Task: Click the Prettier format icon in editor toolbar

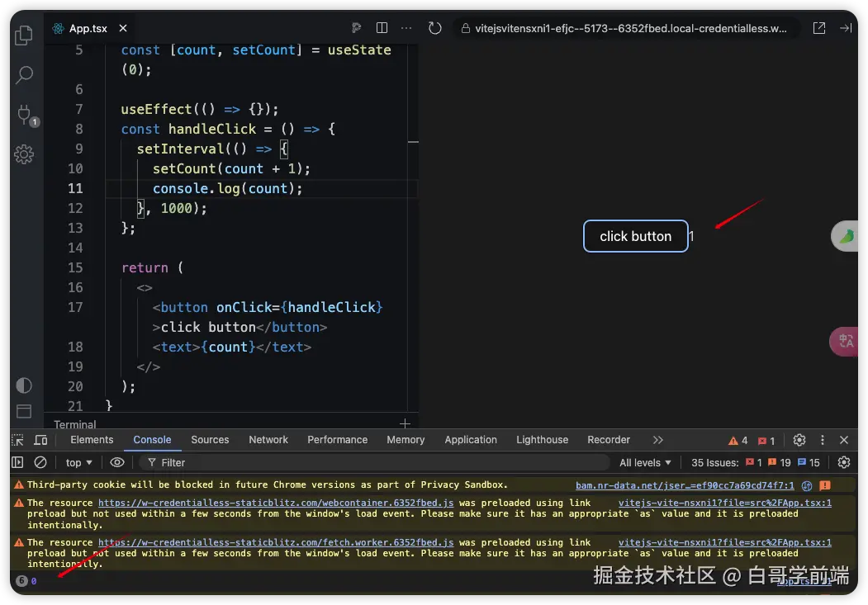Action: coord(357,28)
